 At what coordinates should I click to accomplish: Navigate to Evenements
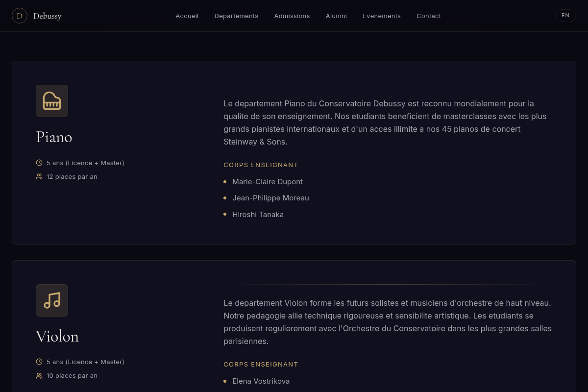click(x=382, y=16)
